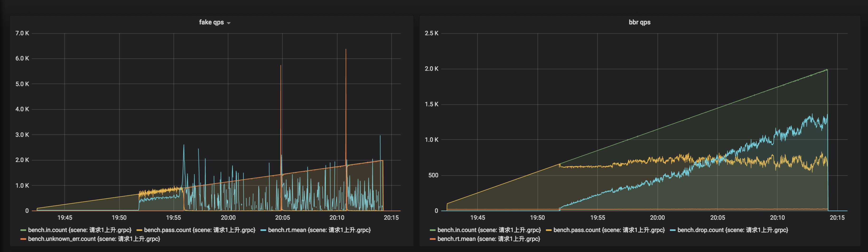Click orange swatch of bbr qps bench.rt.mean
Screen dimensions: 868x252
click(433, 239)
